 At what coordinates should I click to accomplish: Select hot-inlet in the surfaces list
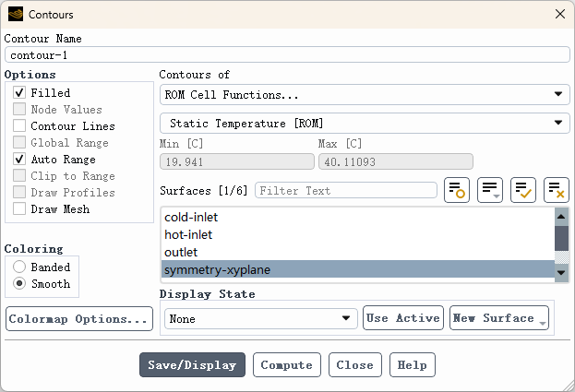[188, 235]
